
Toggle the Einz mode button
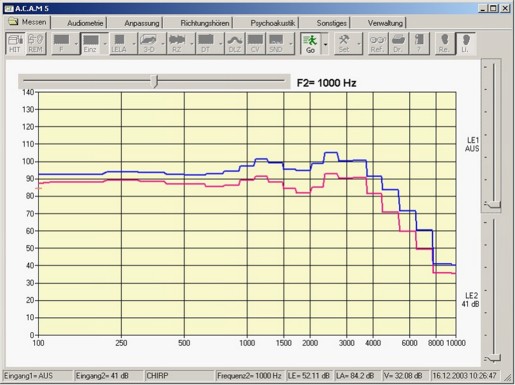[x=91, y=44]
